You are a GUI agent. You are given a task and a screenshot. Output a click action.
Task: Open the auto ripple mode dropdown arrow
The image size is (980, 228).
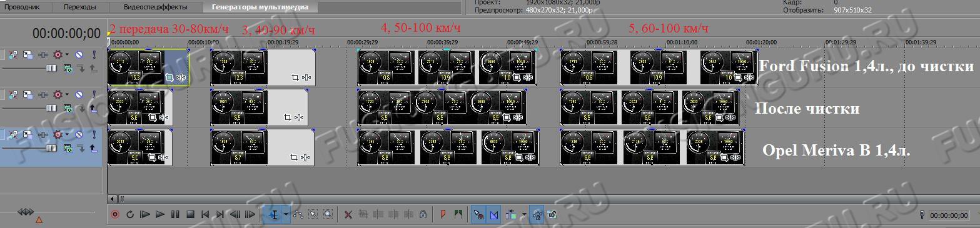pyautogui.click(x=523, y=214)
